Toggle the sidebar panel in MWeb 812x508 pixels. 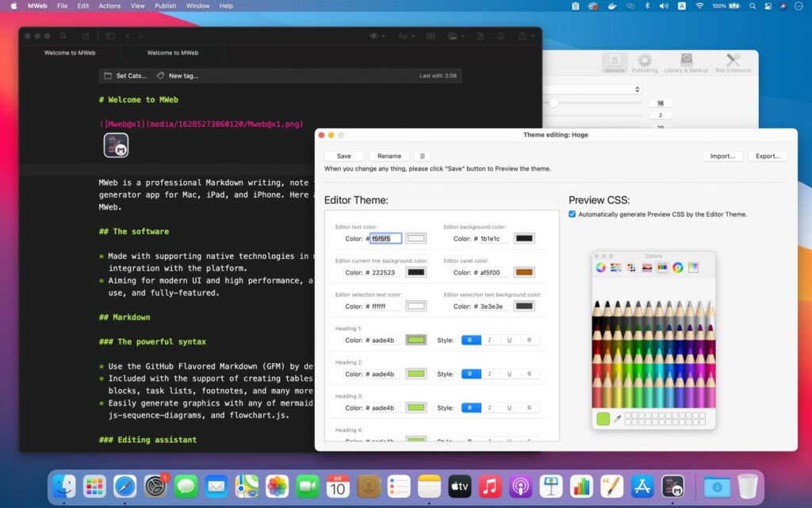click(109, 36)
